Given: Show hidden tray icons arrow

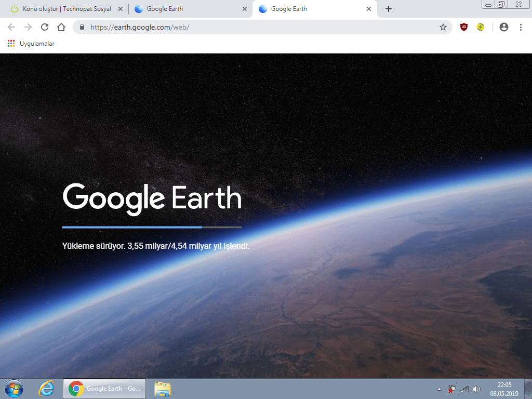Looking at the screenshot, I should [439, 389].
